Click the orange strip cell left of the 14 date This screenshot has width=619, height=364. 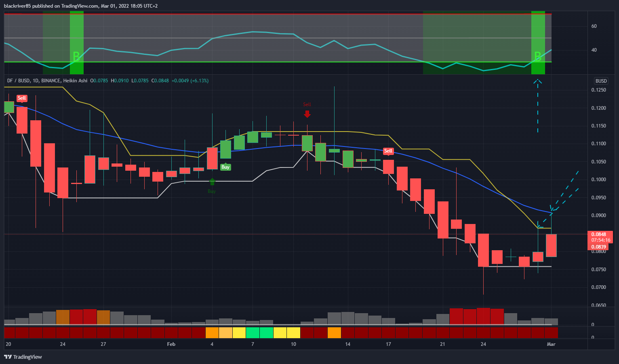pyautogui.click(x=334, y=333)
